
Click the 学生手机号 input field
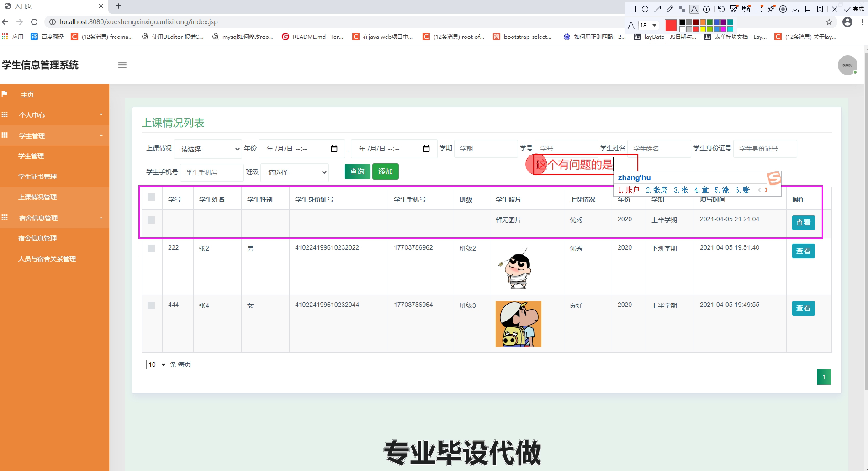coord(212,172)
